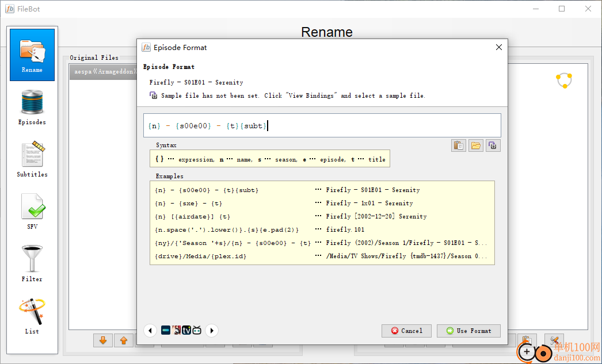Viewport: 602px width, 364px height.
Task: Open the List panel
Action: (32, 316)
